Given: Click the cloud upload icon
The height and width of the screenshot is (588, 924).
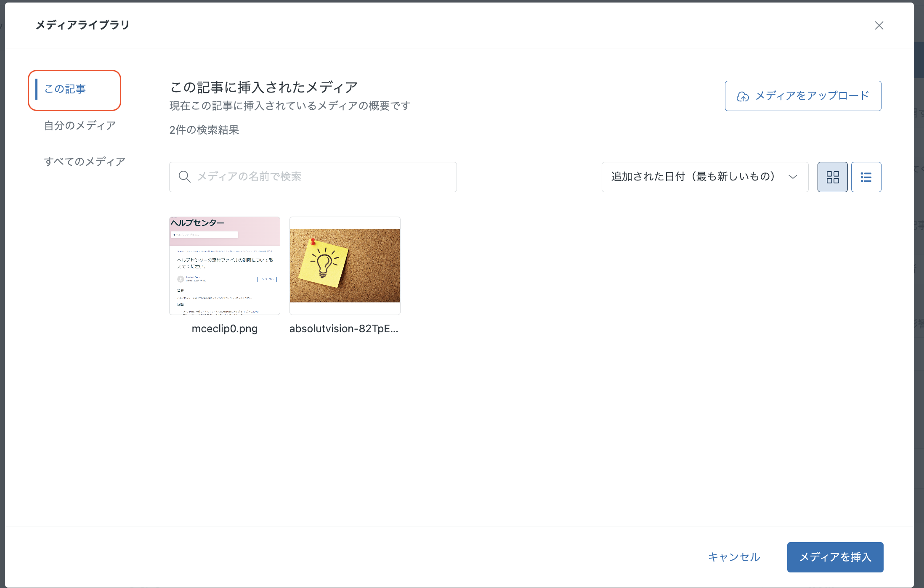Looking at the screenshot, I should tap(743, 97).
